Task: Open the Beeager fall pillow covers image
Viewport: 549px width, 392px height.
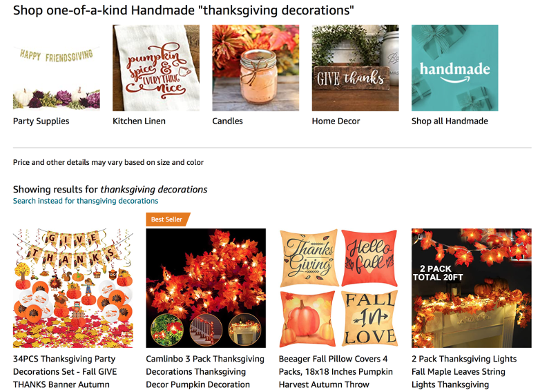Action: (x=338, y=288)
